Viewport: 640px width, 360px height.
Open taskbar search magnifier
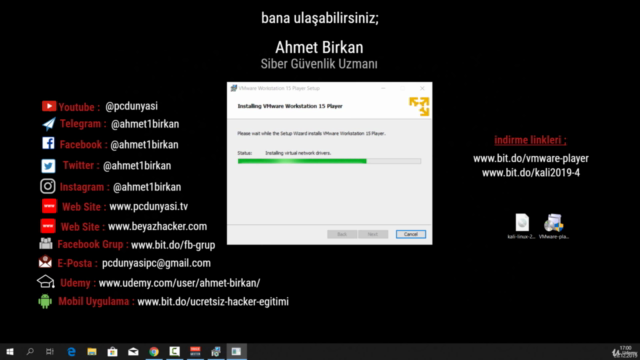[30, 351]
